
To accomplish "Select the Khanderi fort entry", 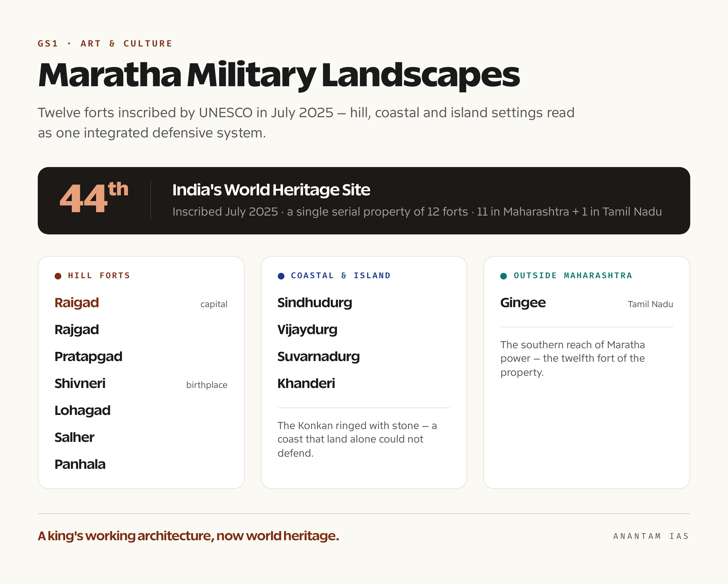I will (x=306, y=384).
